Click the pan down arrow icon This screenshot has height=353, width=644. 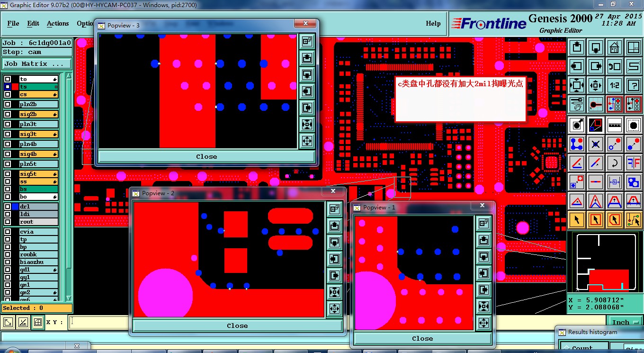tap(596, 47)
